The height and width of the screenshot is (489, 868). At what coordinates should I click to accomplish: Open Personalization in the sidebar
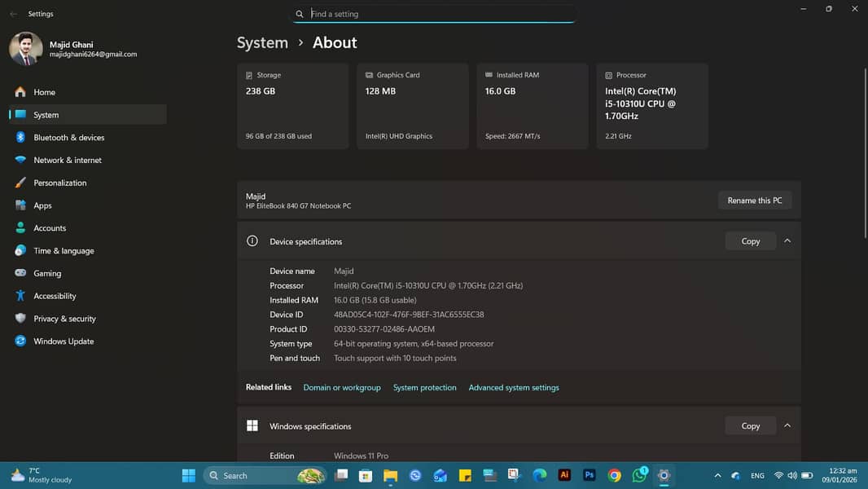pyautogui.click(x=59, y=183)
